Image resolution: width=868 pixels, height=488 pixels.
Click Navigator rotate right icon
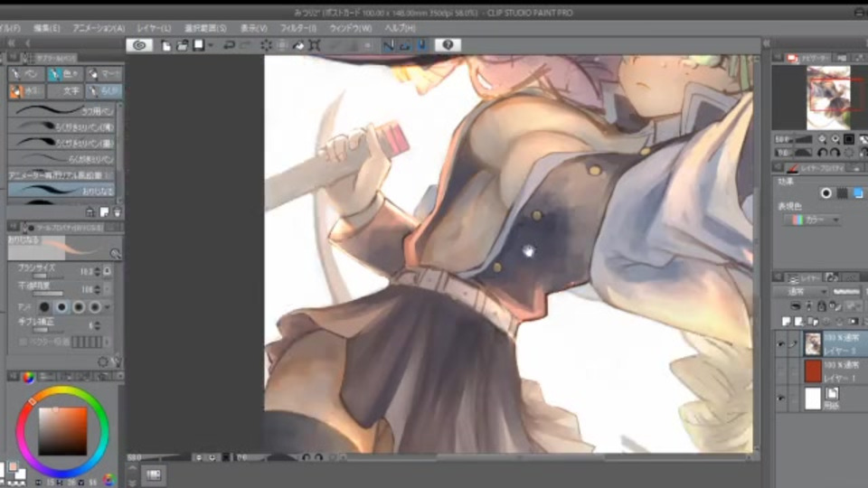(835, 153)
